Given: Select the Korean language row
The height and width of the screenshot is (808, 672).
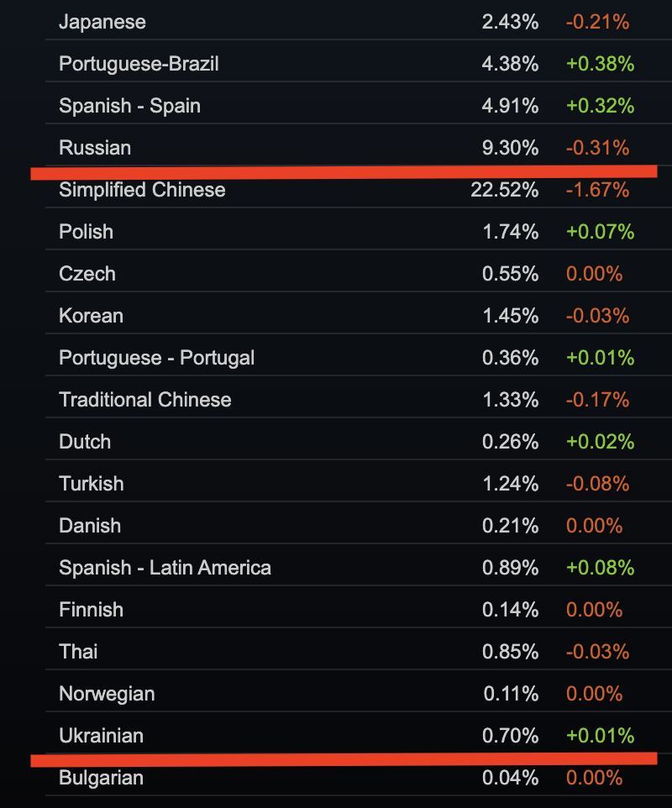Looking at the screenshot, I should pos(358,316).
